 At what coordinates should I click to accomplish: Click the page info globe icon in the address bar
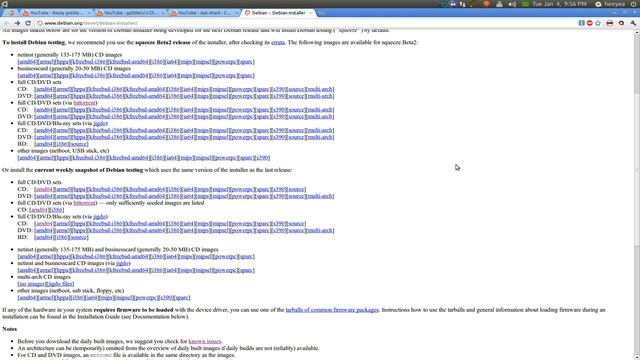(x=40, y=23)
